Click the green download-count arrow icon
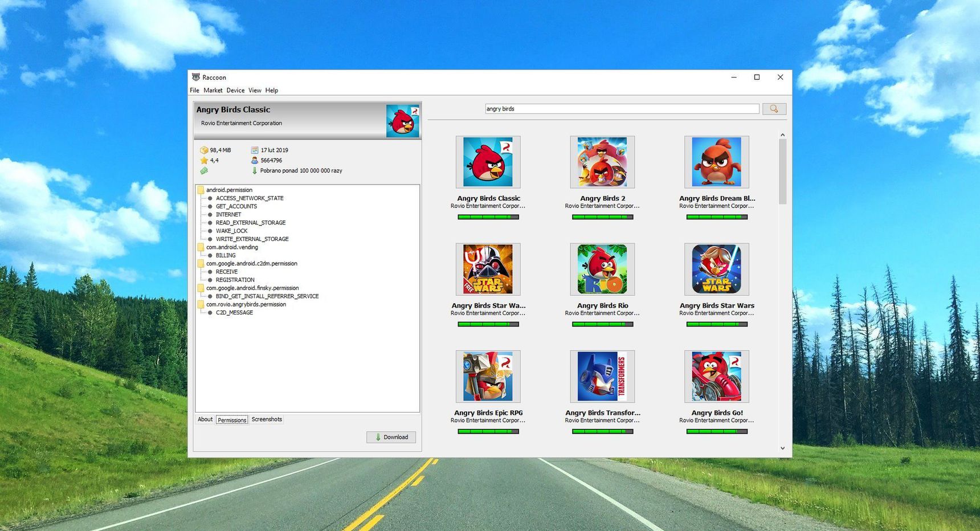Screen dimensions: 980x531 (255, 171)
